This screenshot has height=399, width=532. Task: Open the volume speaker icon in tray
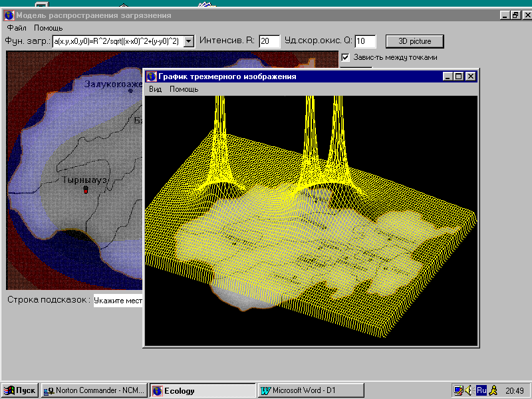click(x=469, y=390)
